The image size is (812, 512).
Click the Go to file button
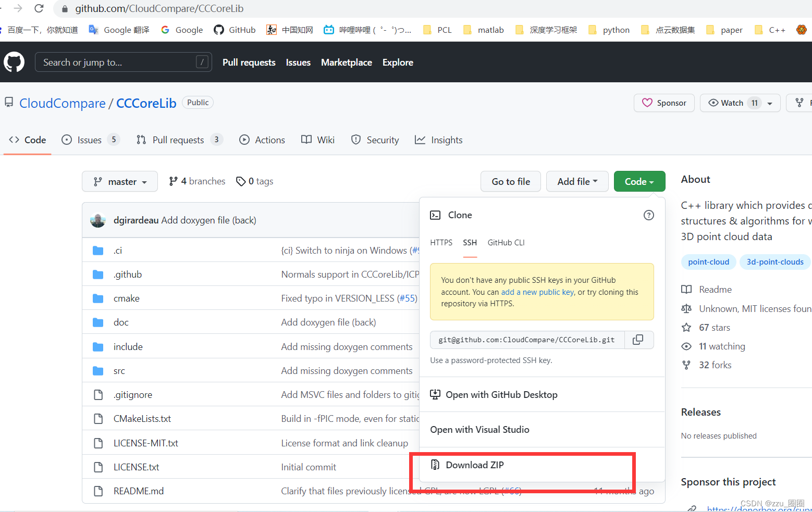pos(510,181)
